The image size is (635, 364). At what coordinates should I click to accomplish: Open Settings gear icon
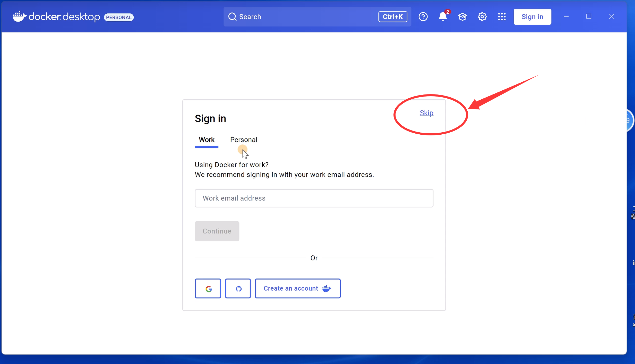click(x=482, y=17)
